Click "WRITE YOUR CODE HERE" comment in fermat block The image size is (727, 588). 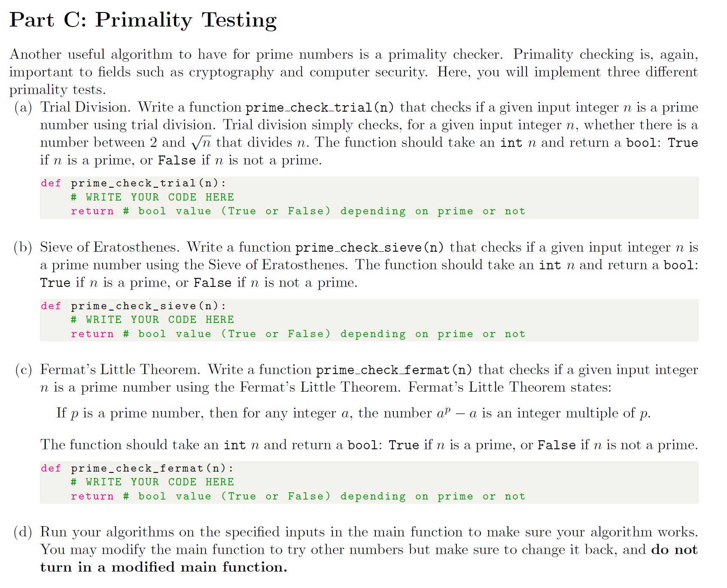click(152, 482)
